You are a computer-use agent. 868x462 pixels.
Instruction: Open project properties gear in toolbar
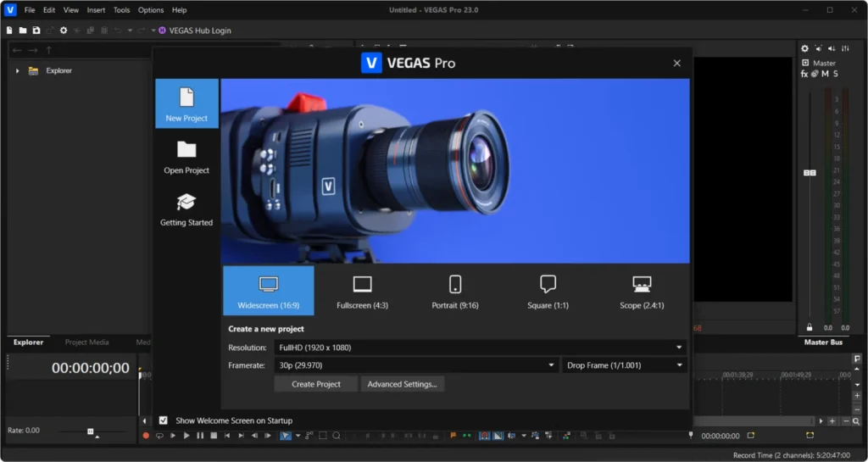pos(64,31)
